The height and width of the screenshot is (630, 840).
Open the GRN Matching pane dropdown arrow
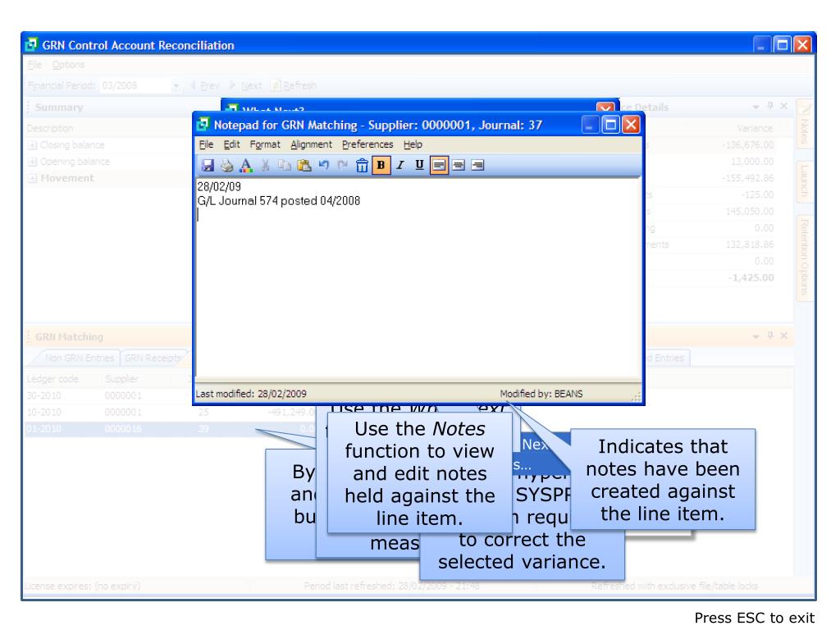point(756,336)
